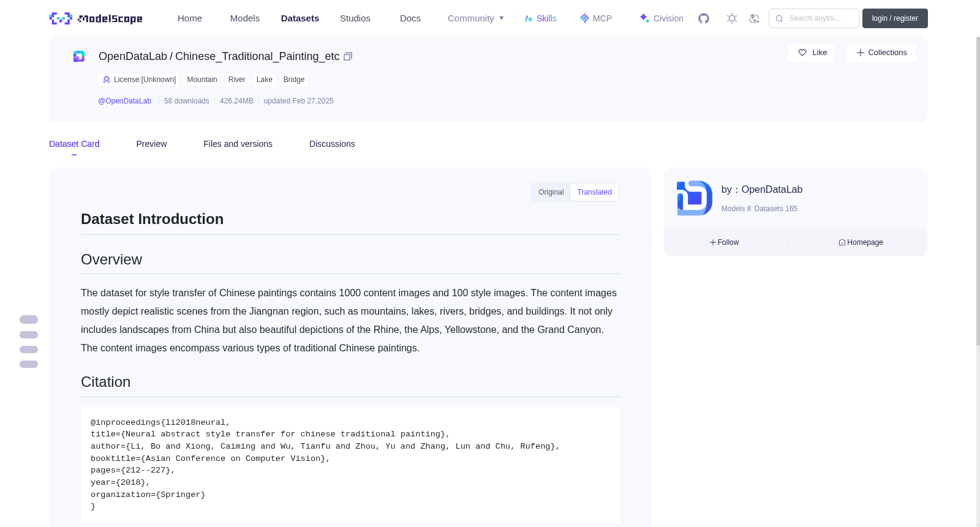The width and height of the screenshot is (980, 527).
Task: Click the dataset avatar icon beside the title
Action: tap(79, 56)
